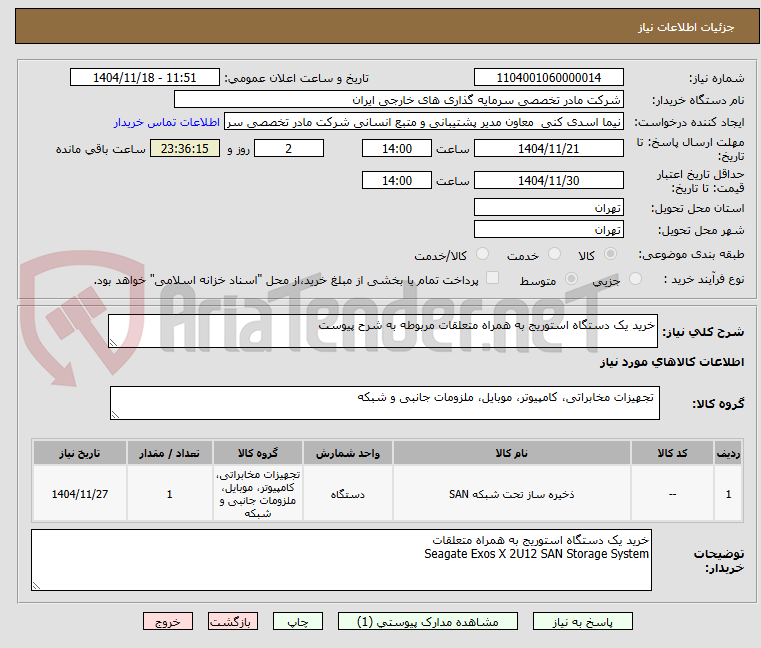Select the کالا/خدمت radio button

click(x=482, y=254)
